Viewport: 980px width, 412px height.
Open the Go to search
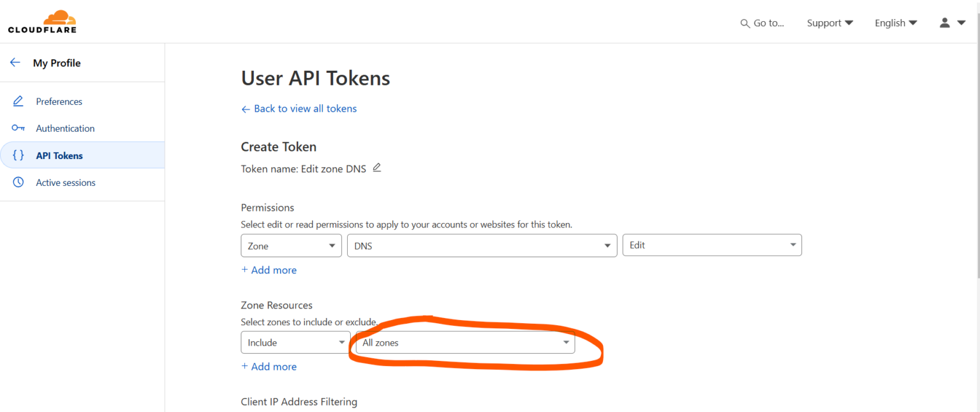tap(763, 23)
